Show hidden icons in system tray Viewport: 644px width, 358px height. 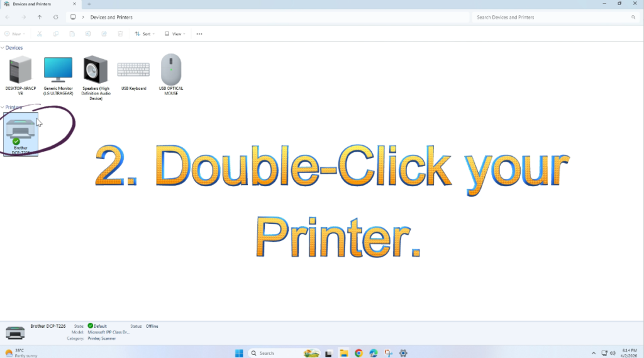[x=594, y=353]
